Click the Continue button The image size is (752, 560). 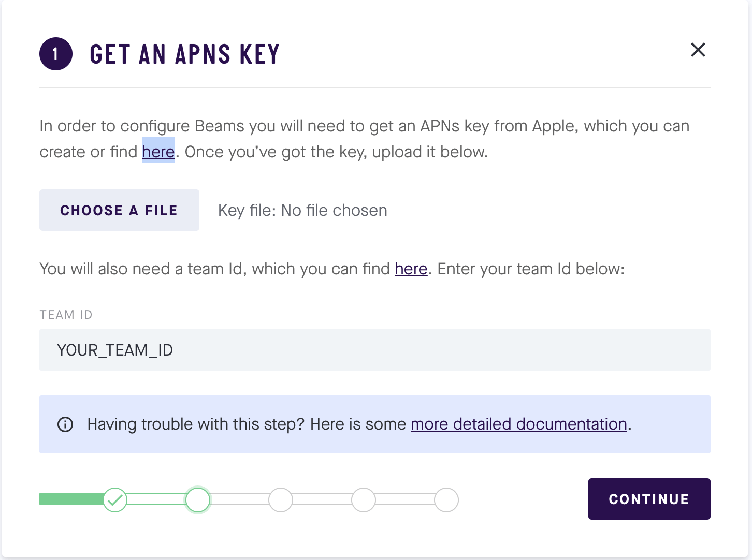click(x=649, y=499)
